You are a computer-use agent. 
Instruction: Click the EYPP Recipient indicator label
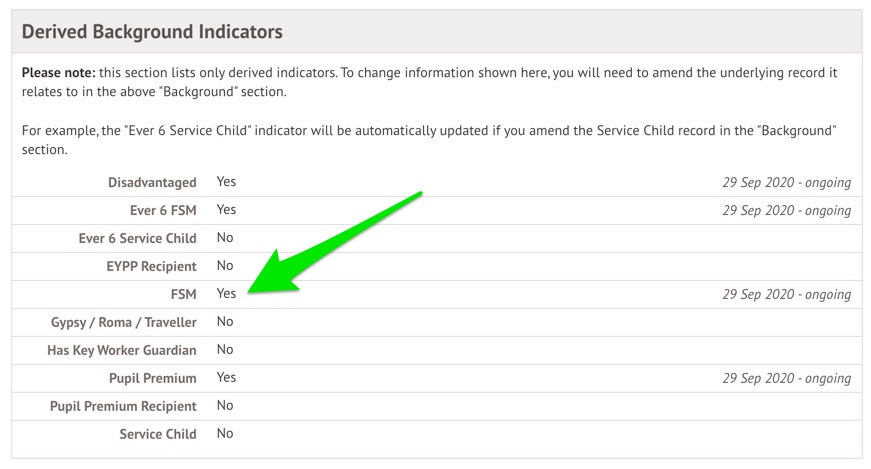151,266
